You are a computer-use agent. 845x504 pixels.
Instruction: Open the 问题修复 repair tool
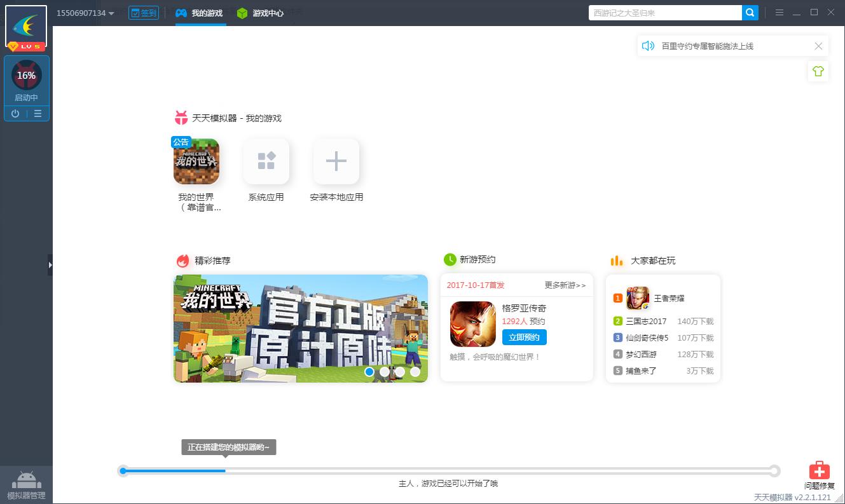(820, 473)
